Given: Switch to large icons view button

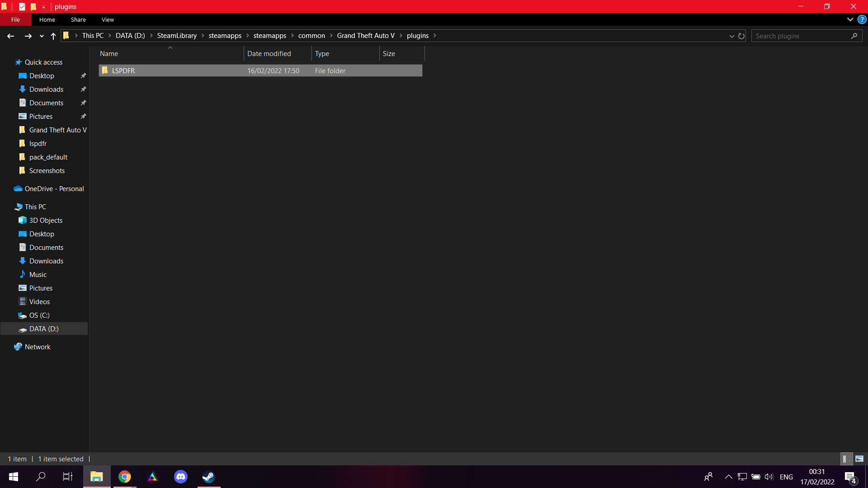Looking at the screenshot, I should click(x=859, y=459).
